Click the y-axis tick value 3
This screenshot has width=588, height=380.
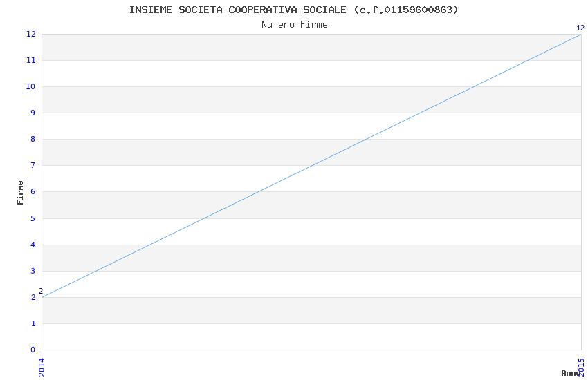pos(33,271)
